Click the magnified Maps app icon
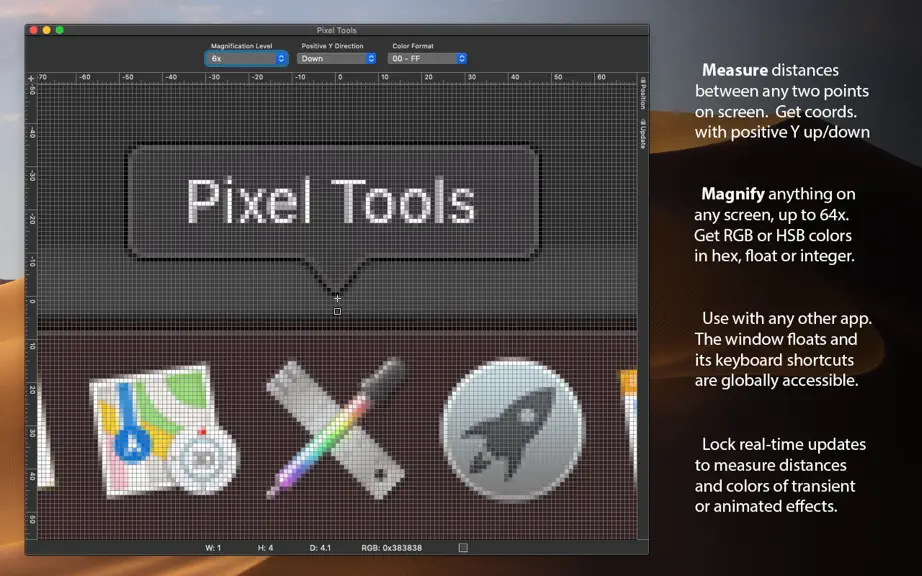 (x=163, y=431)
